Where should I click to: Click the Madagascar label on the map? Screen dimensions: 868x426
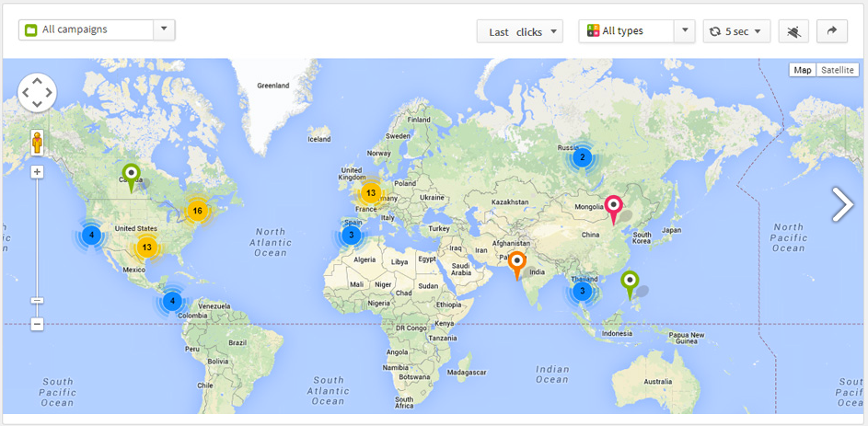pyautogui.click(x=466, y=373)
